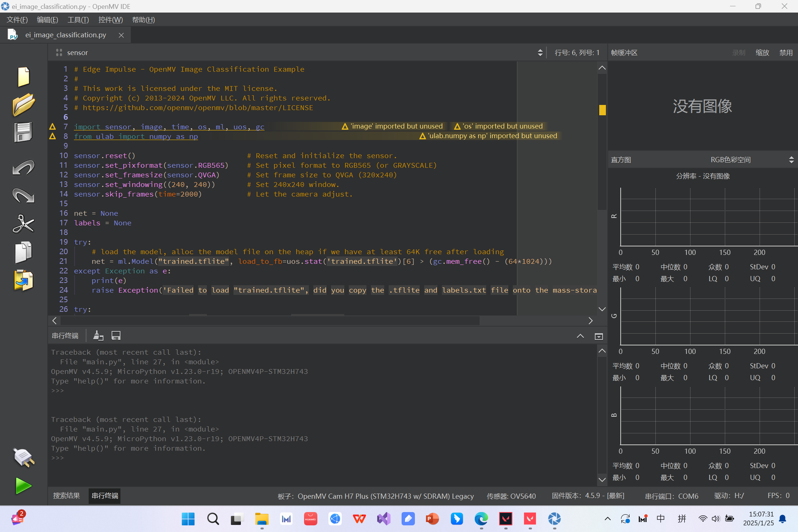Click the 缩放 zoom button

coord(762,52)
